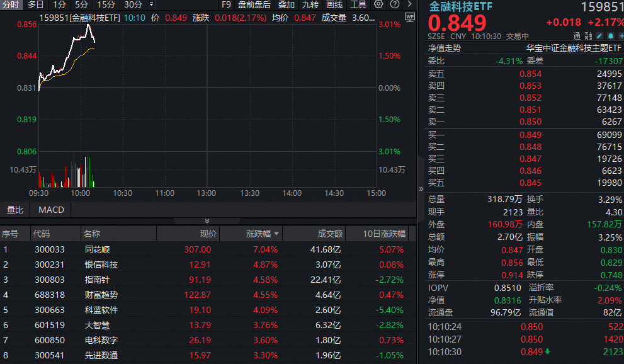Screen dimensions: 624x364
Task: Click the help question mark icon
Action: pos(396,5)
